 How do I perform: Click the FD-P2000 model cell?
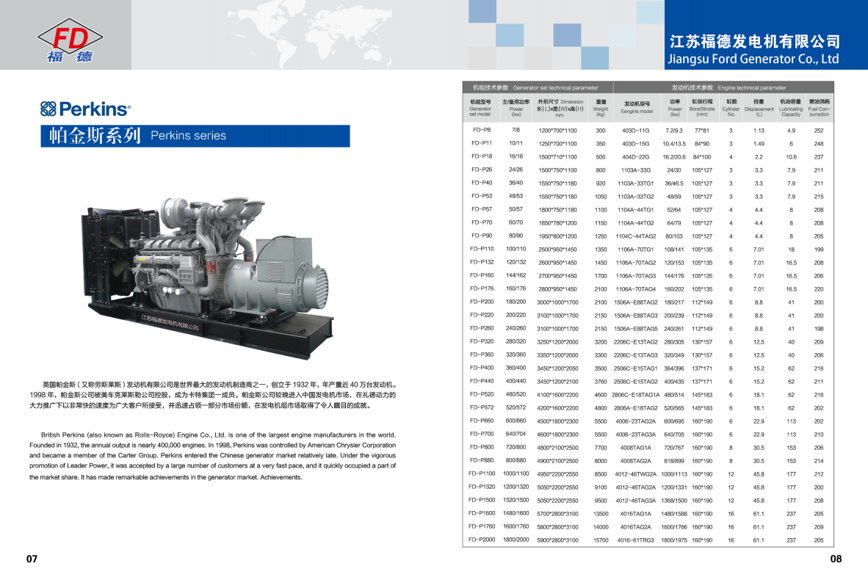click(482, 540)
